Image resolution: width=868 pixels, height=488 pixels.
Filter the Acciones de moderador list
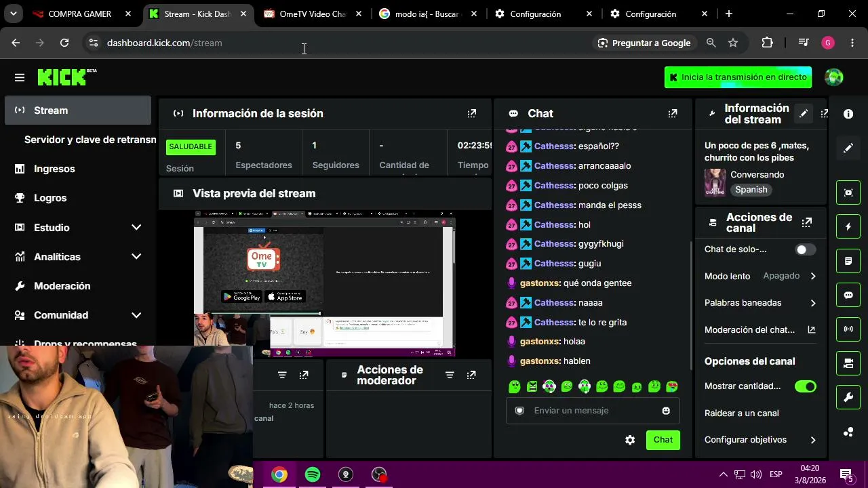tap(450, 375)
